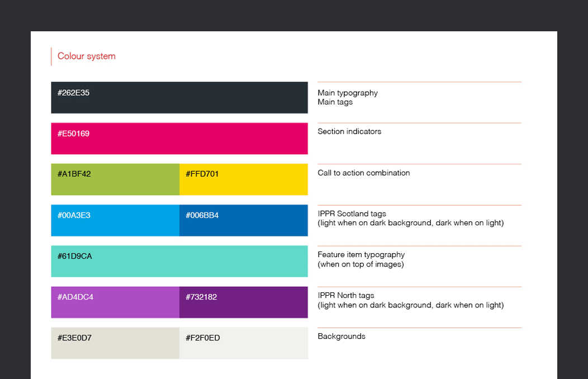Select the 'Backgrounds' label
588x379 pixels.
click(342, 337)
